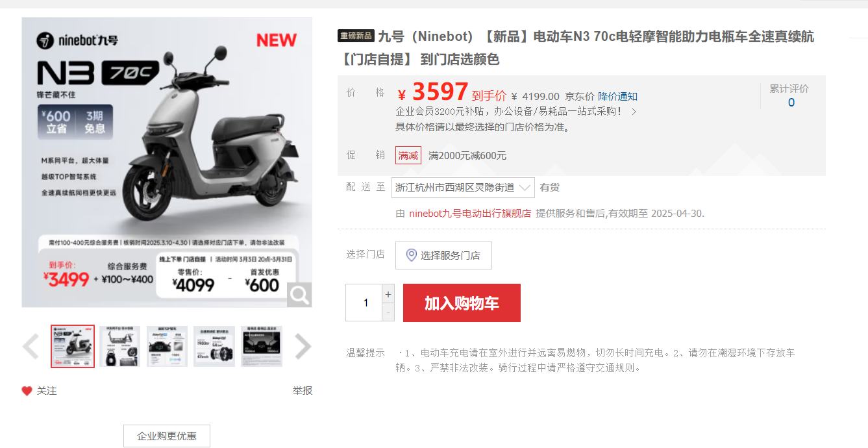Open the 浙江杭州市西湖区灵隐街道 delivery address dropdown

click(463, 188)
